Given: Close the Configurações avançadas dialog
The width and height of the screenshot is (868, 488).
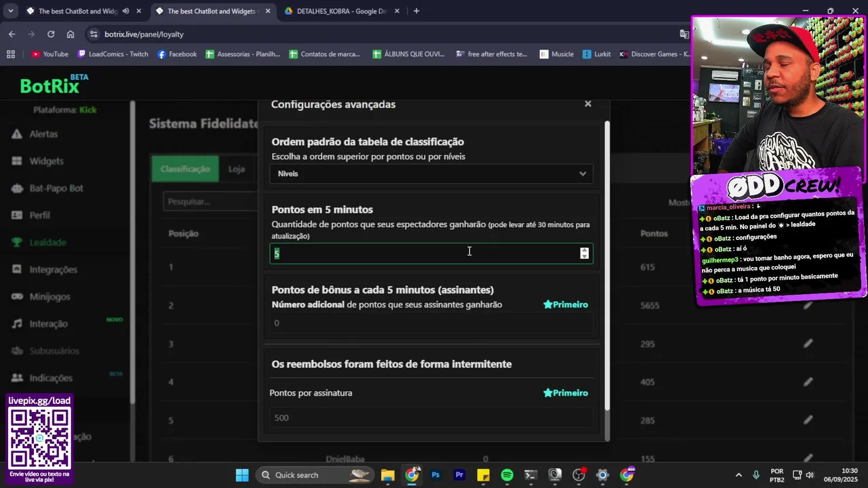Looking at the screenshot, I should pyautogui.click(x=588, y=104).
